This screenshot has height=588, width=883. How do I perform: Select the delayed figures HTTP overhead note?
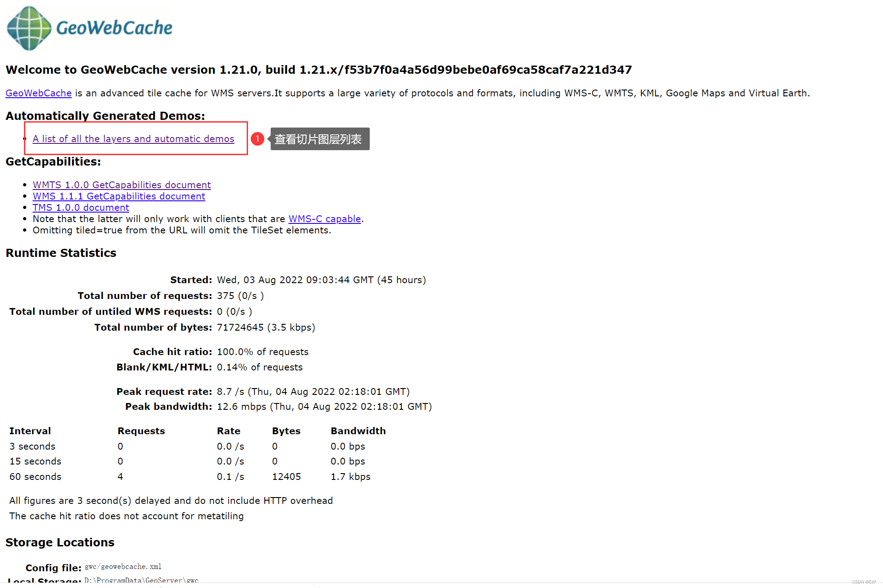(171, 501)
